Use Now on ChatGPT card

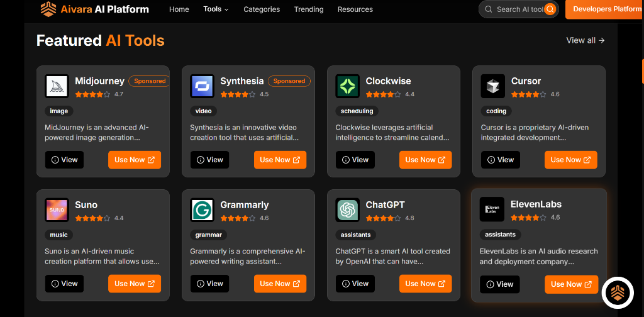point(426,284)
